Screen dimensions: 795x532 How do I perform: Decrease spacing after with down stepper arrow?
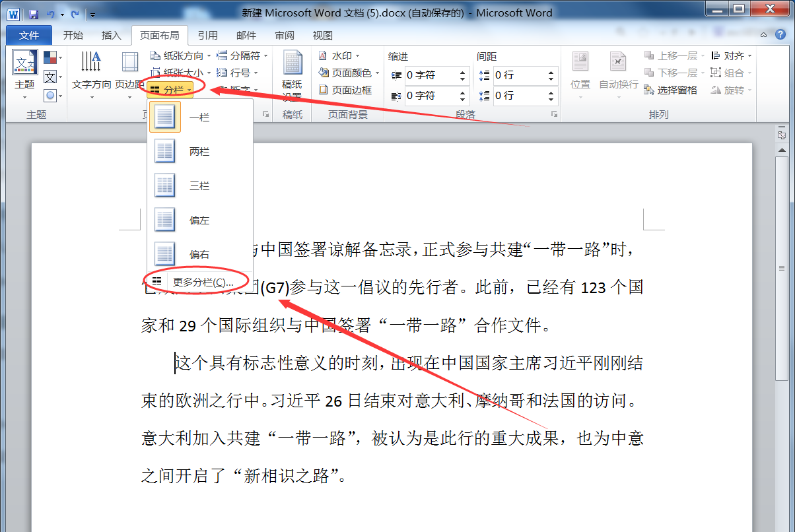tap(551, 100)
